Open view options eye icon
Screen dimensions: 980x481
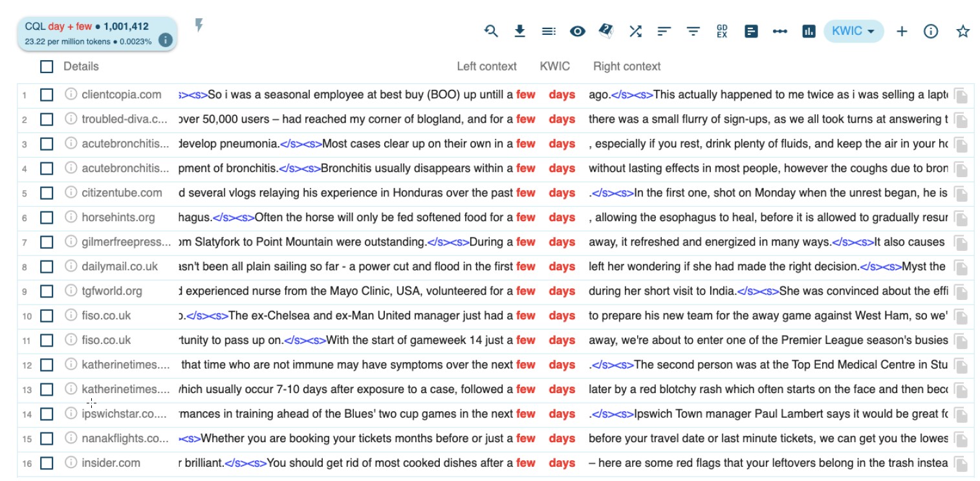(x=578, y=31)
